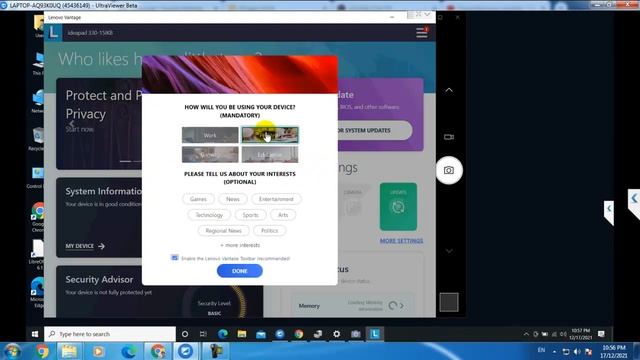Image resolution: width=640 pixels, height=360 pixels.
Task: Click the left carousel arrow on Protect card
Action: click(x=72, y=124)
